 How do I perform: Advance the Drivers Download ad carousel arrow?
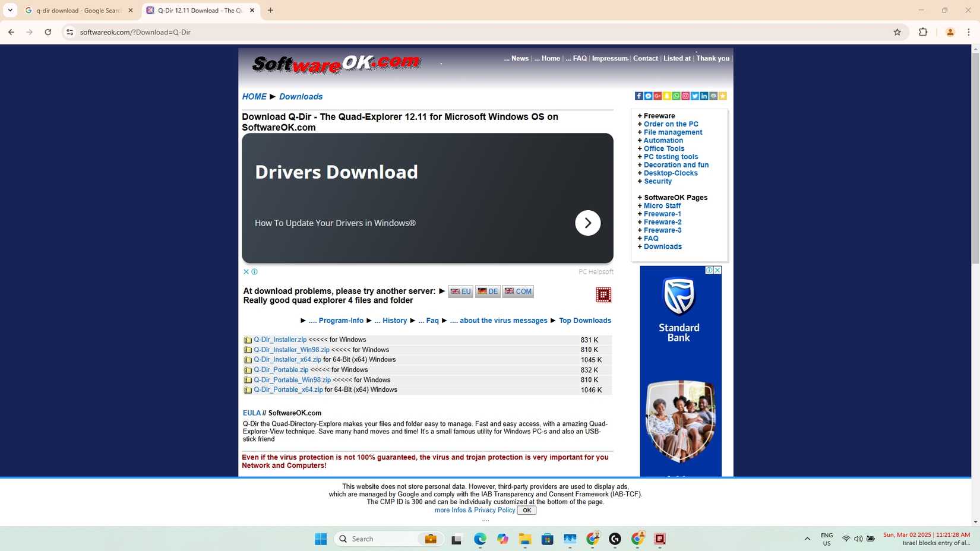(587, 223)
